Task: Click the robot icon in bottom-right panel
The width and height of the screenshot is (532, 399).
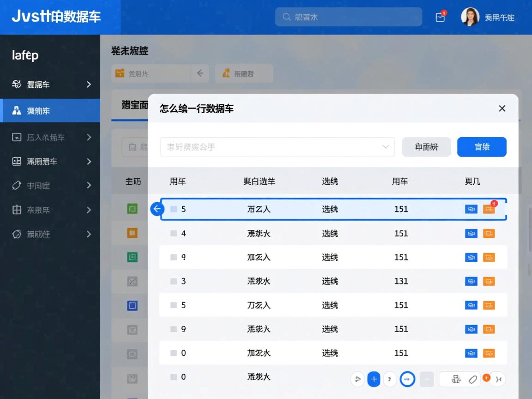Action: pyautogui.click(x=455, y=379)
